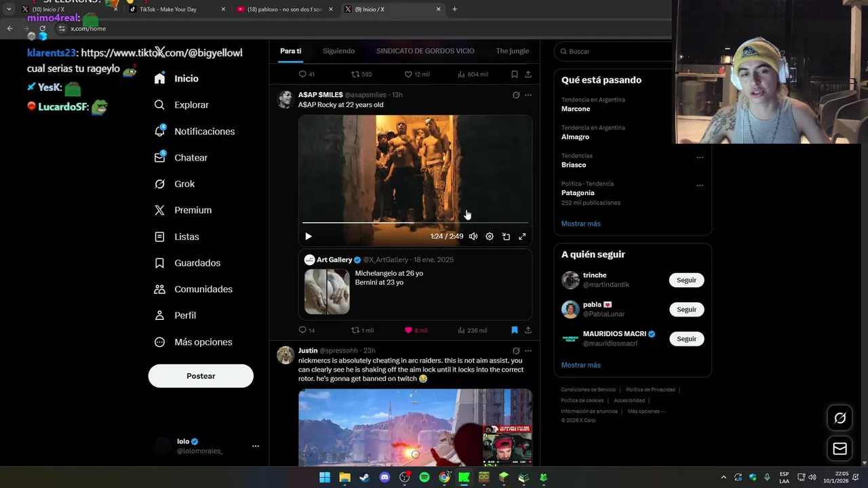
Task: Click Grok icon on Justin's post
Action: tap(516, 351)
